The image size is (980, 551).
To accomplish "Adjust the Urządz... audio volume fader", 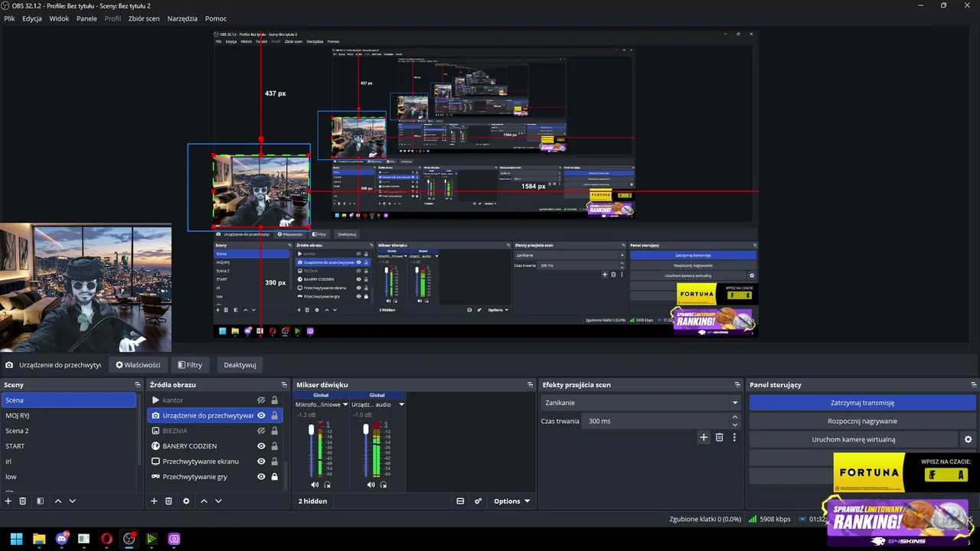I will [366, 429].
